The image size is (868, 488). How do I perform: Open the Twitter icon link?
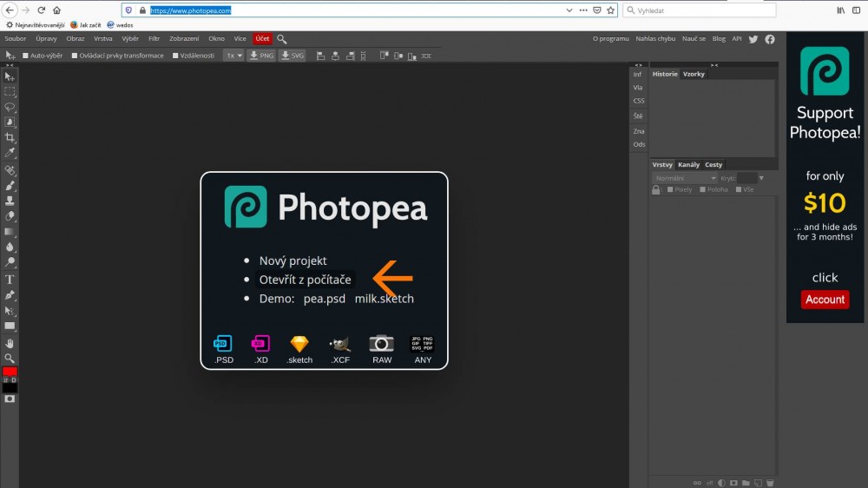753,39
